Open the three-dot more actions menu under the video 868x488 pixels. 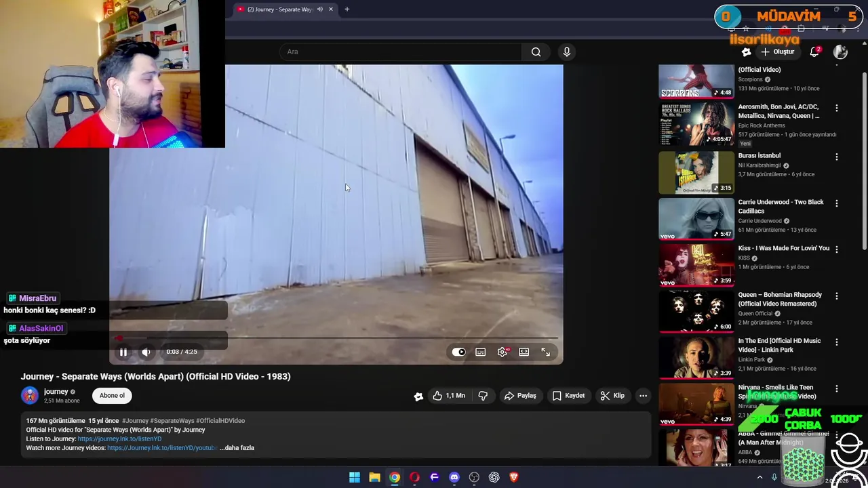pyautogui.click(x=643, y=396)
